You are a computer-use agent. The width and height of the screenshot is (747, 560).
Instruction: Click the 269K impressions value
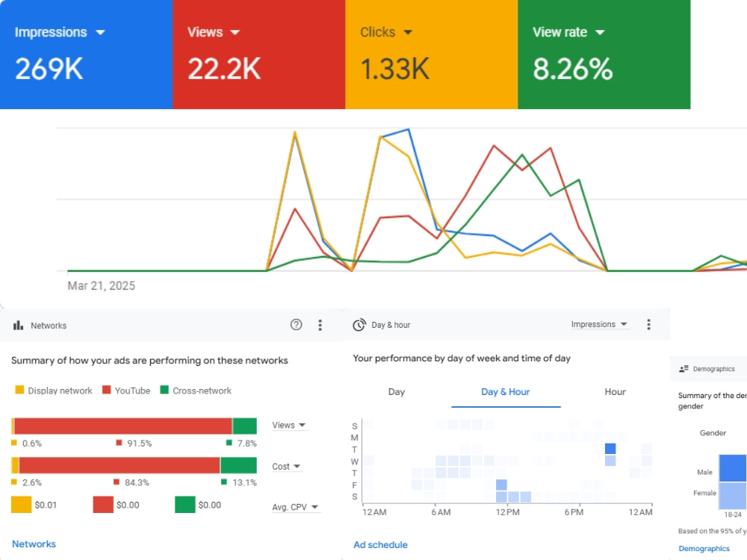coord(49,69)
